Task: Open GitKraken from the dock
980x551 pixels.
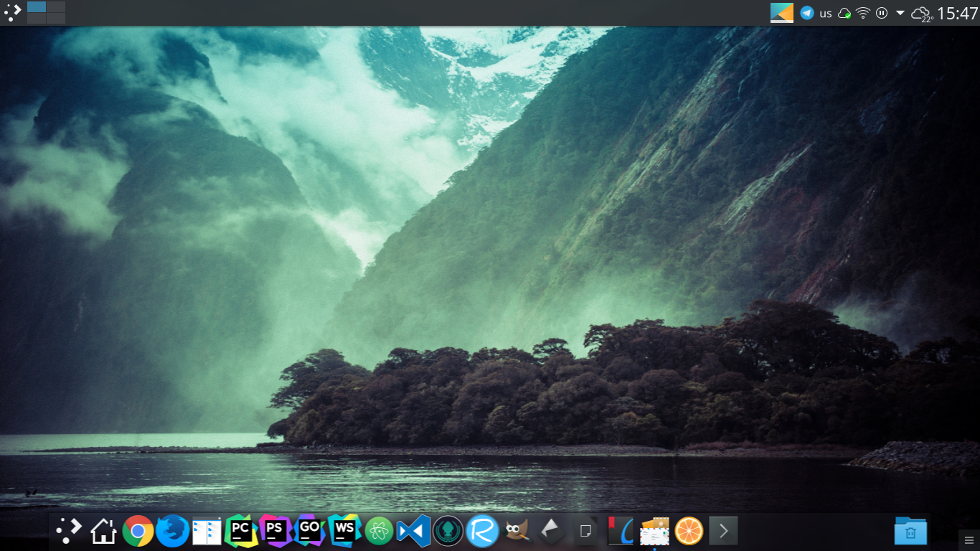Action: pyautogui.click(x=448, y=532)
